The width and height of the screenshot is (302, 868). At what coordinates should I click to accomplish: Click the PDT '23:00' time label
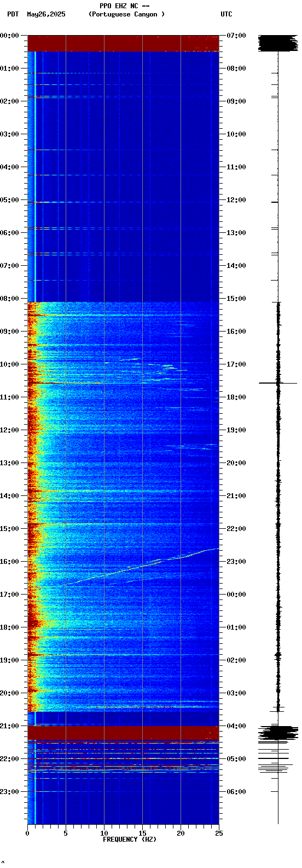click(9, 792)
